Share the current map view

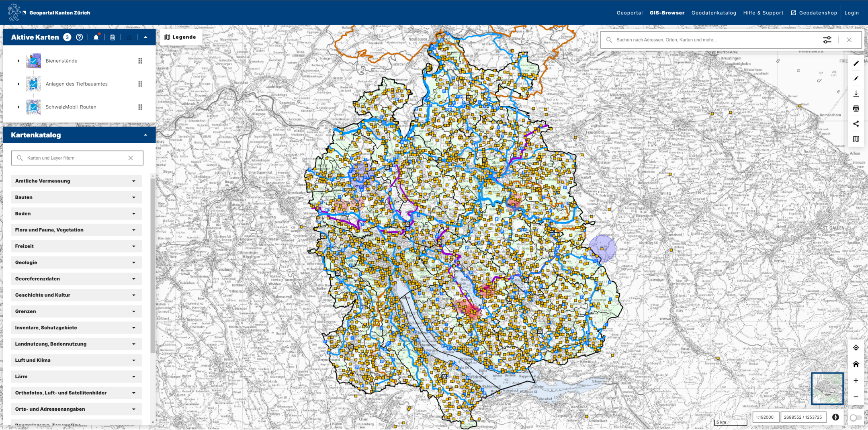(x=856, y=123)
